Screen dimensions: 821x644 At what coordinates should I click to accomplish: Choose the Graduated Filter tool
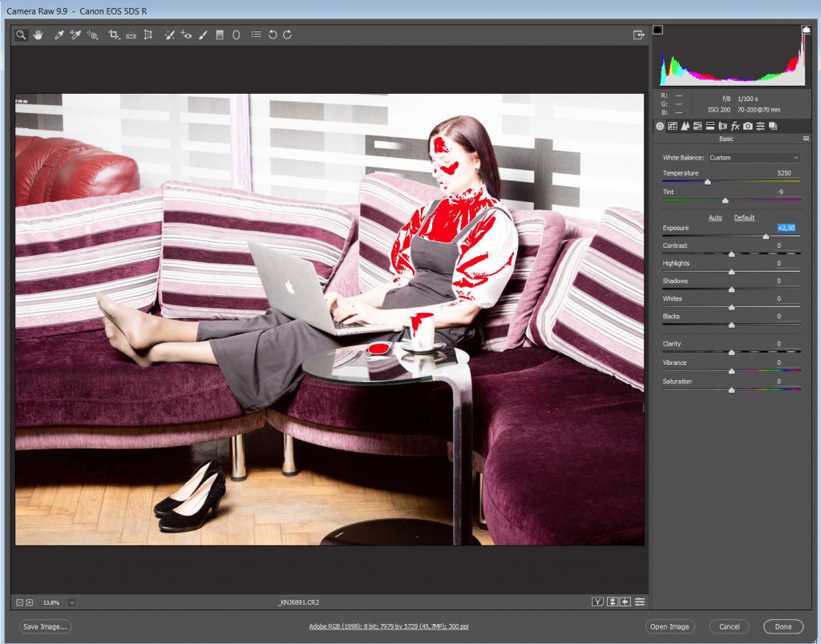click(x=220, y=35)
